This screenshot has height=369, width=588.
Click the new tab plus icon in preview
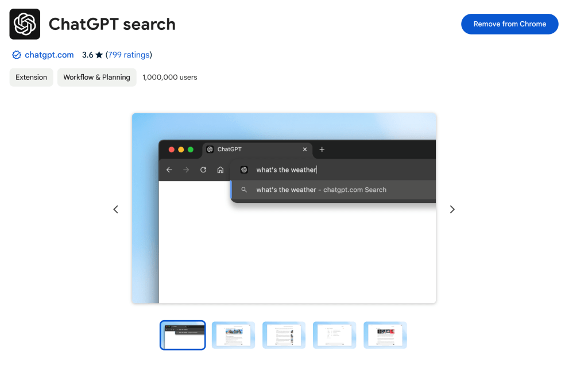coord(322,149)
